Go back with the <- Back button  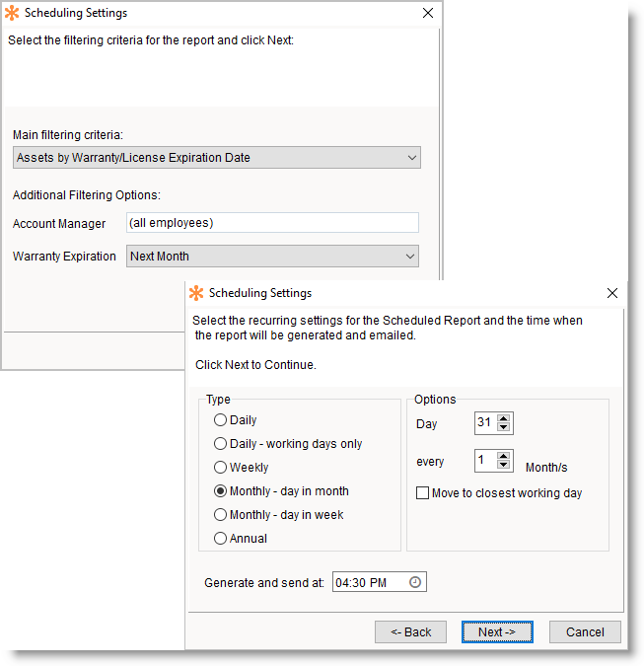click(x=410, y=631)
